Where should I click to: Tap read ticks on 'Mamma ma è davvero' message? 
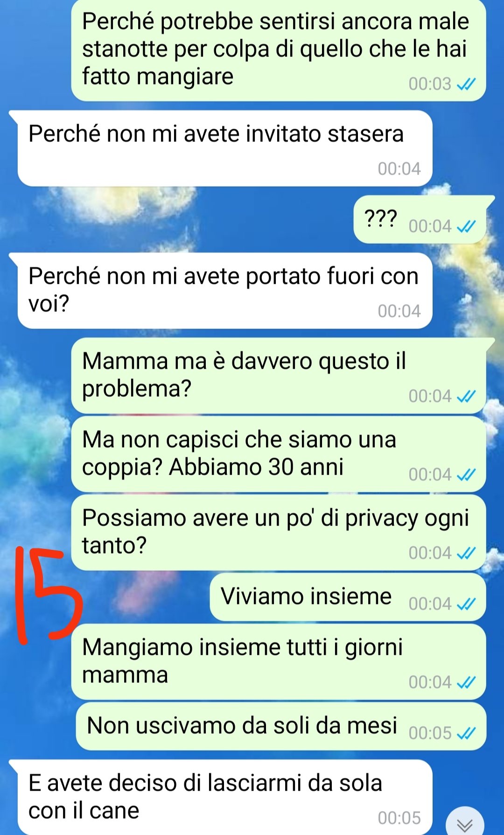click(466, 396)
